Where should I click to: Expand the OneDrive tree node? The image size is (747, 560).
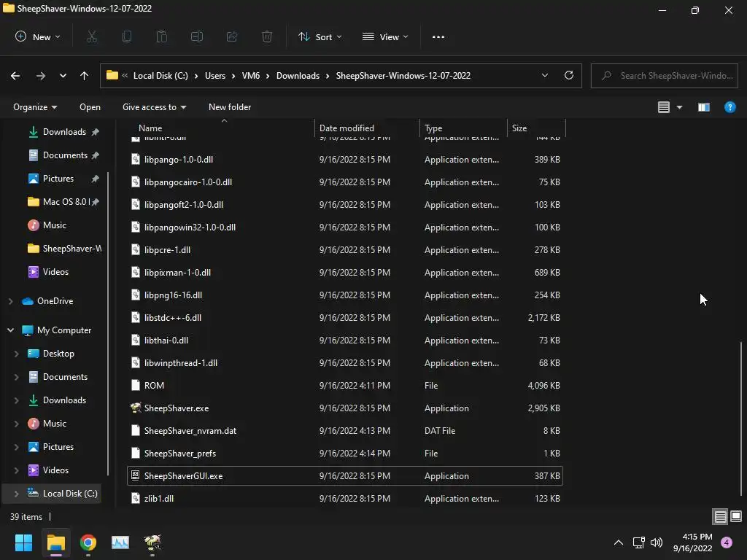10,301
